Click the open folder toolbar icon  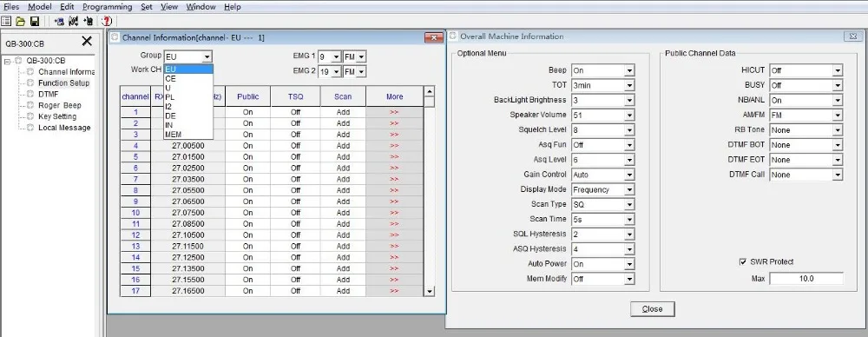[x=21, y=21]
